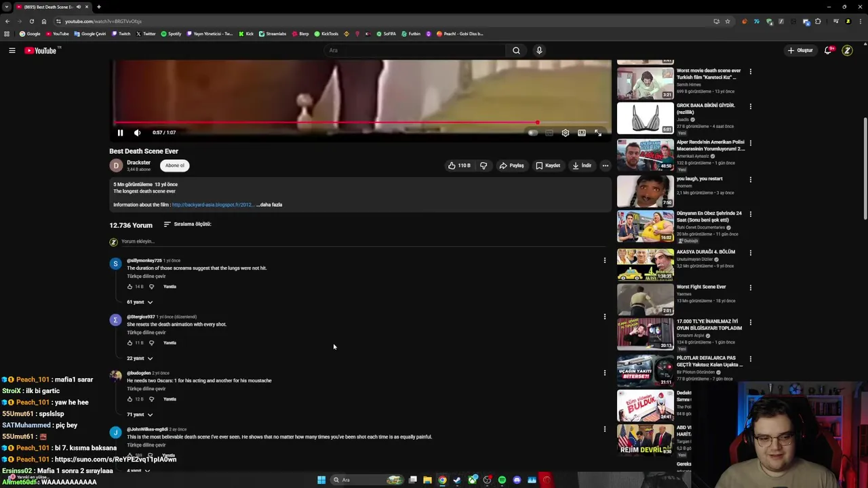Screen dimensions: 868x488
Task: Dislike the Stergios937 comment
Action: pyautogui.click(x=151, y=343)
